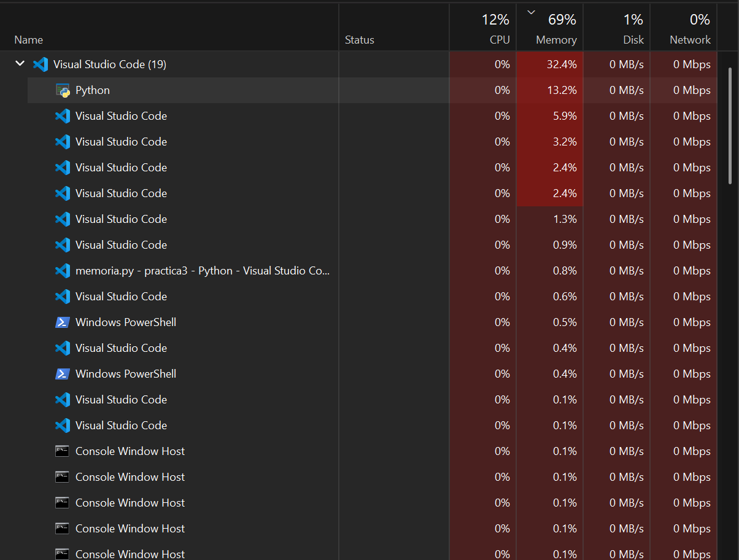The image size is (739, 560).
Task: Sort processes by the Memory column header
Action: click(x=556, y=39)
